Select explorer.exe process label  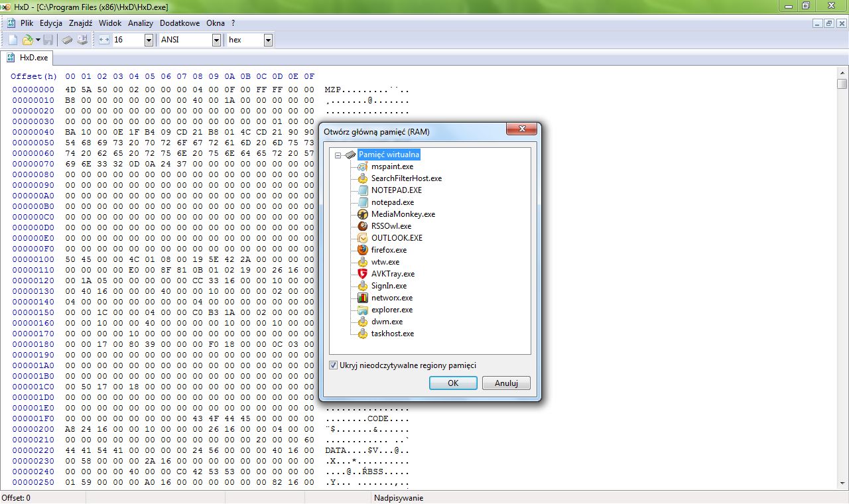[392, 310]
